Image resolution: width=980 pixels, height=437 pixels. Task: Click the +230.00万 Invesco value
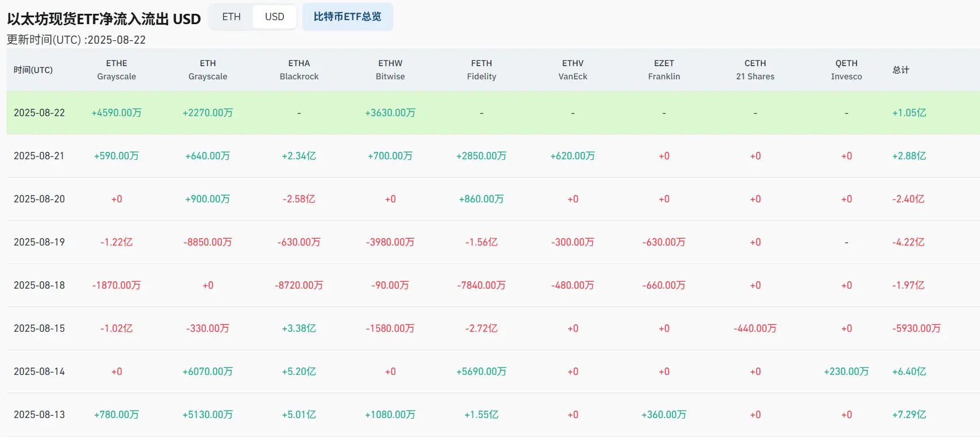[x=847, y=371]
